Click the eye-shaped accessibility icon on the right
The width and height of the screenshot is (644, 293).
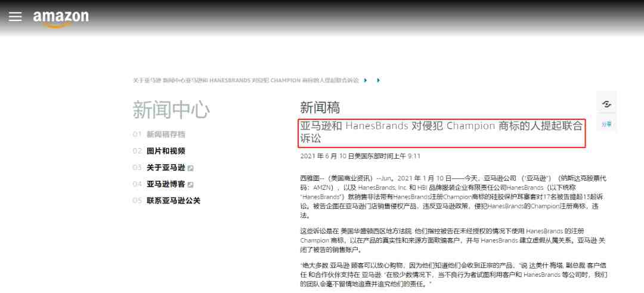pyautogui.click(x=606, y=104)
